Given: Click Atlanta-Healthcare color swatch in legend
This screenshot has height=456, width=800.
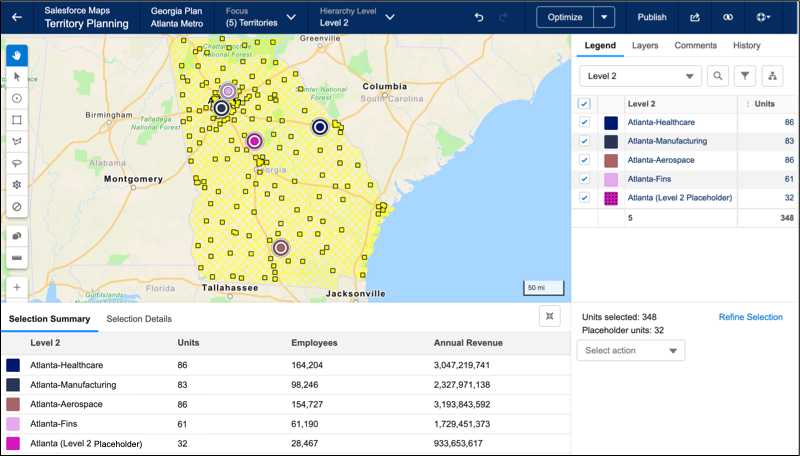Looking at the screenshot, I should (x=611, y=123).
